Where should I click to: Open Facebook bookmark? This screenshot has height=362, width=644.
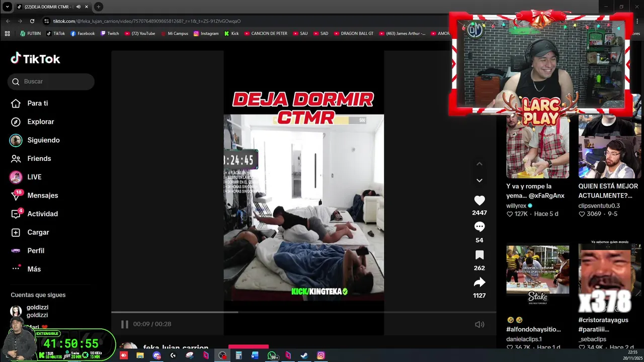tap(83, 34)
